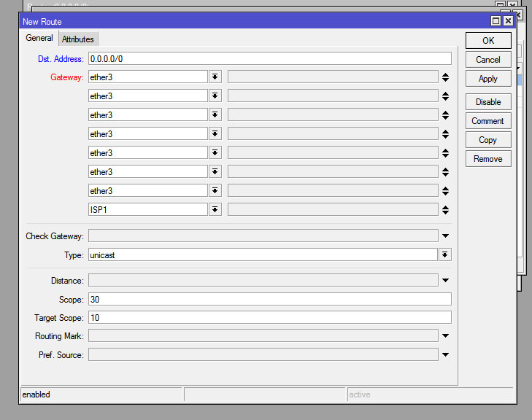The width and height of the screenshot is (532, 420).
Task: Switch to the Attributes tab
Action: [x=77, y=39]
